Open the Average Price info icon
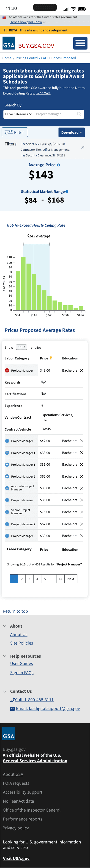 [x=58, y=165]
